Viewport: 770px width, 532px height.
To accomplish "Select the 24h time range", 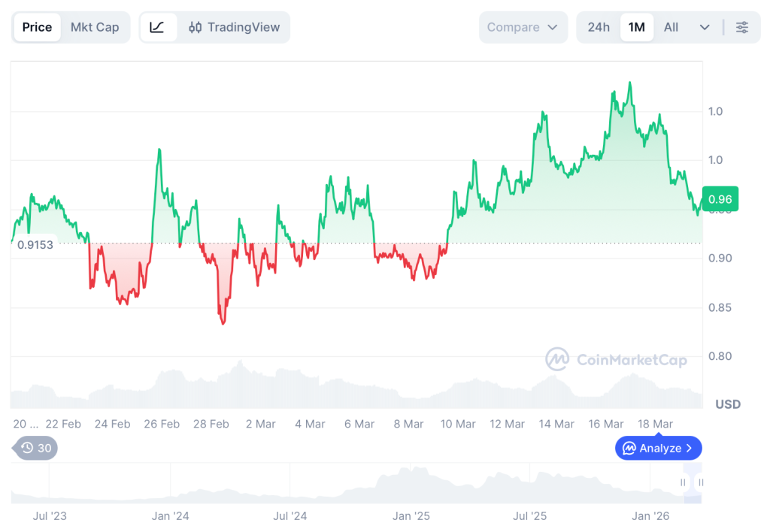I will pos(599,27).
